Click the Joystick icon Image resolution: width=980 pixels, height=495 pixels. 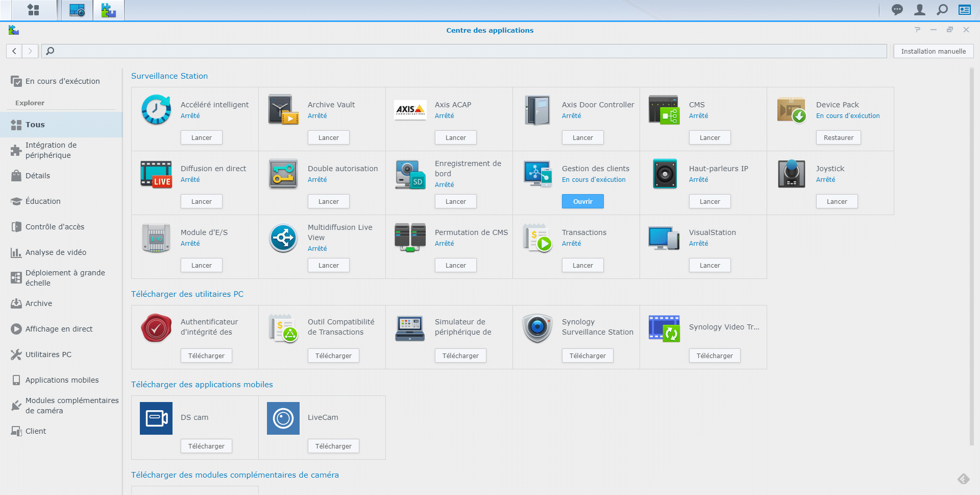coord(791,174)
